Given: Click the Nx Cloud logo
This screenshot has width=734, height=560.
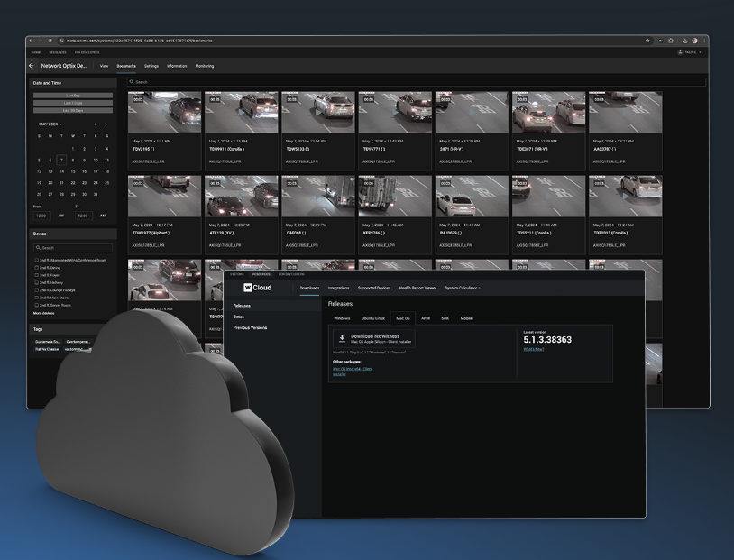Looking at the screenshot, I should (257, 288).
